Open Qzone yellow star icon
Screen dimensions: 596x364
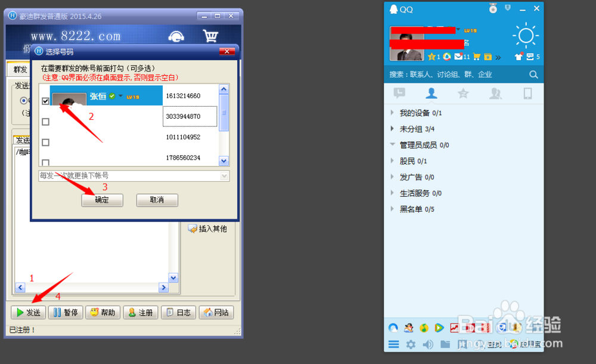[432, 57]
